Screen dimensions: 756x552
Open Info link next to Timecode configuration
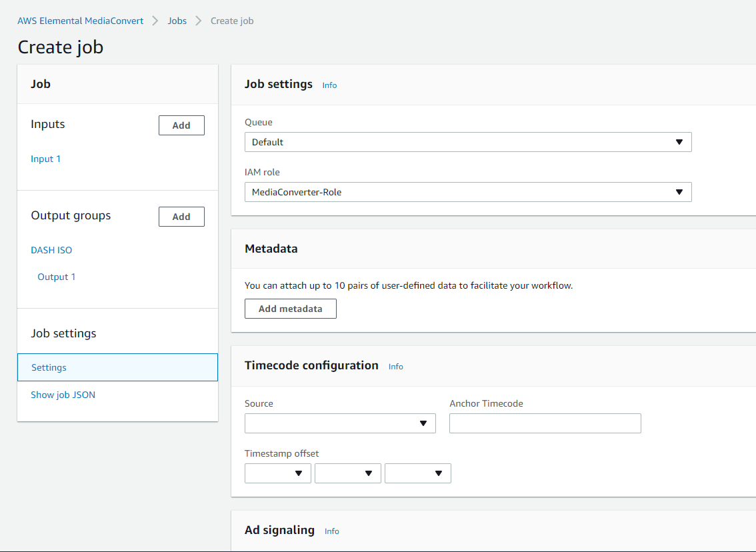(395, 367)
